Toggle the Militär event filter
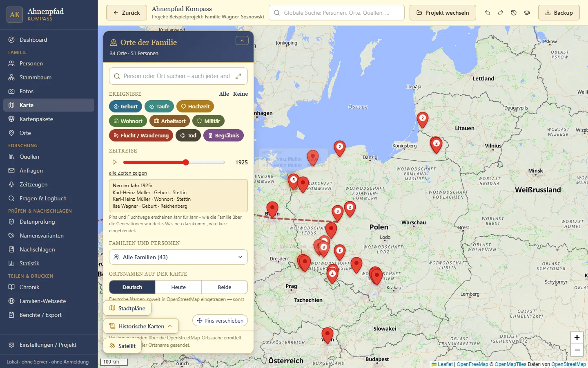The image size is (588, 368). tap(208, 121)
